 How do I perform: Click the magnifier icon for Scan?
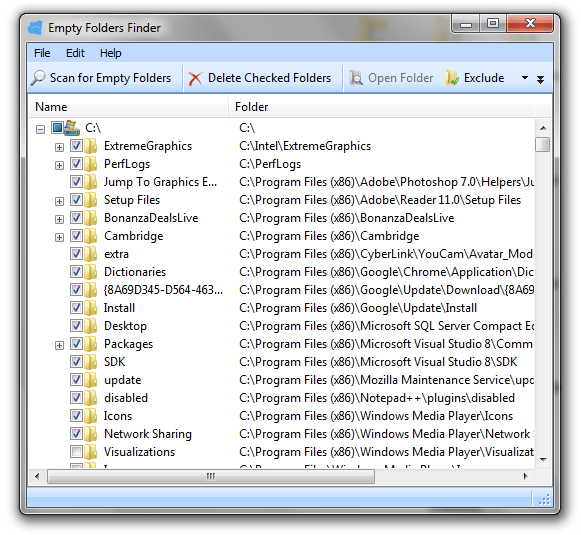point(38,78)
